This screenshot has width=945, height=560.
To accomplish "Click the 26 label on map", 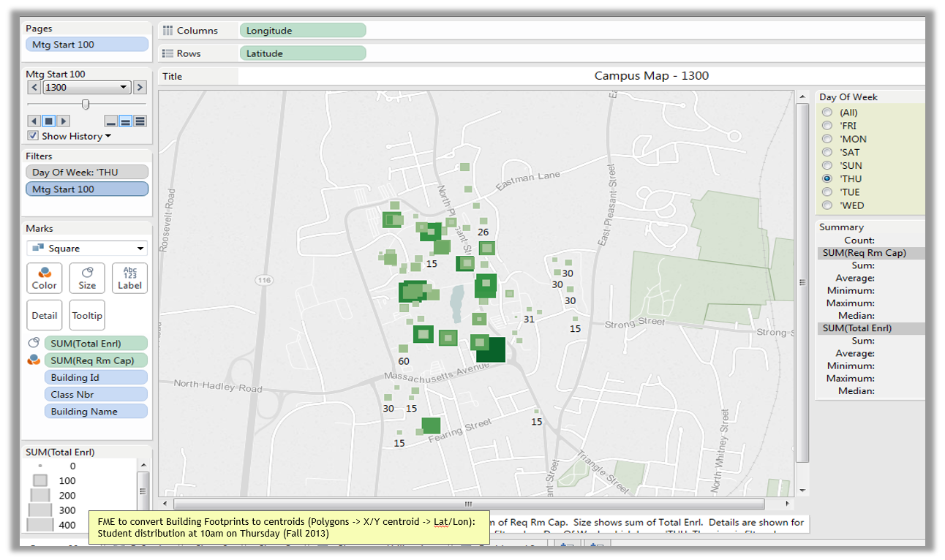I will coord(483,232).
